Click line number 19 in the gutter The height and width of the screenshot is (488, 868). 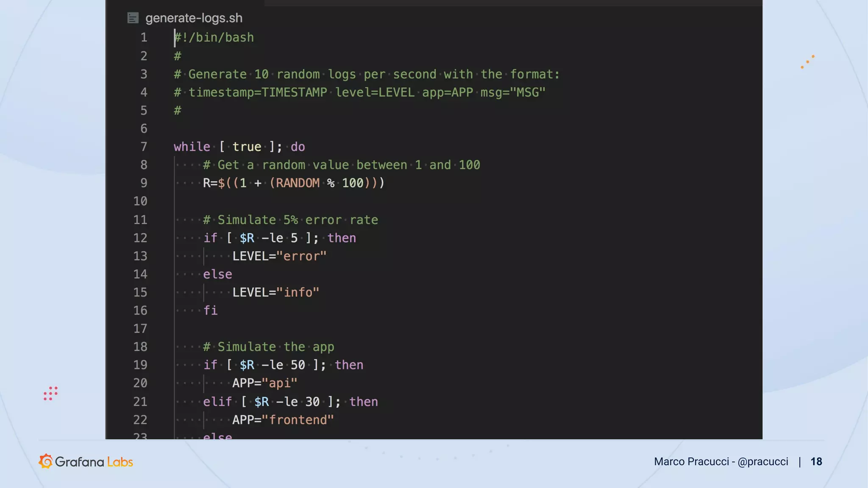(x=140, y=365)
